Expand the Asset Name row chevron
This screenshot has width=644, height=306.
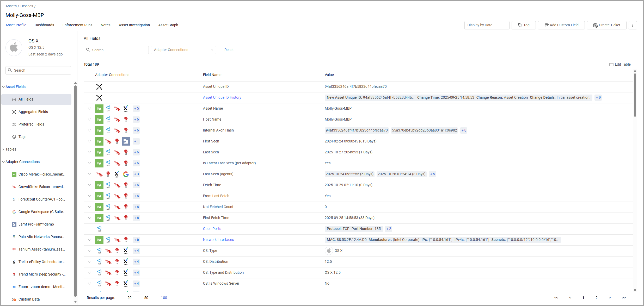(89, 109)
